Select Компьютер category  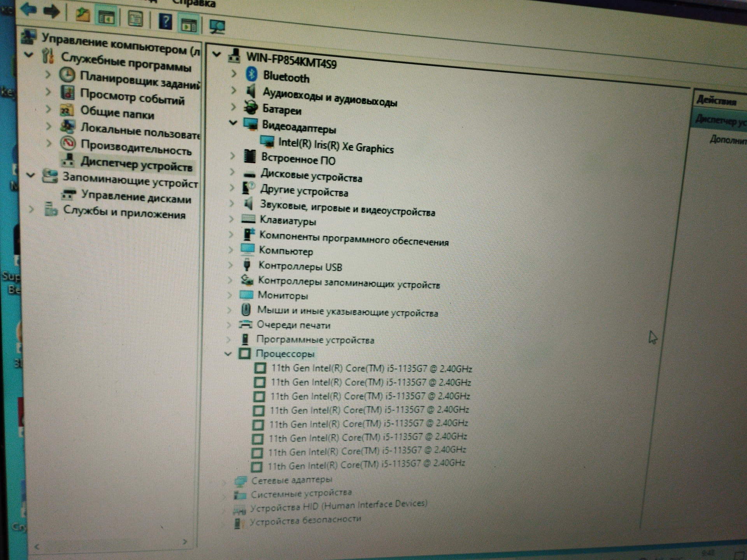(x=286, y=251)
